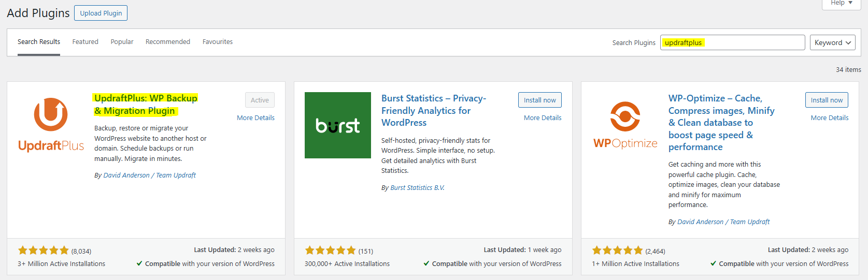Image resolution: width=868 pixels, height=280 pixels.
Task: Click the Burst Statistics star rating
Action: pyautogui.click(x=331, y=250)
